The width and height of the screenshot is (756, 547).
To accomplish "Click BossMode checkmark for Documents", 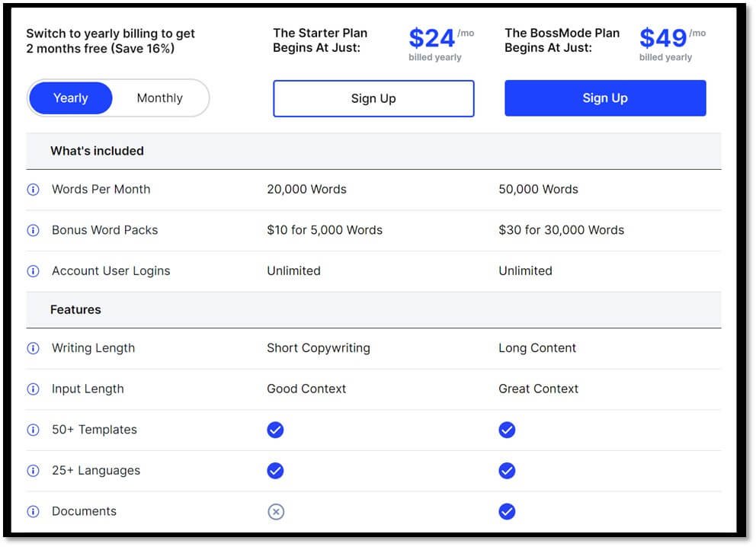I will tap(507, 512).
